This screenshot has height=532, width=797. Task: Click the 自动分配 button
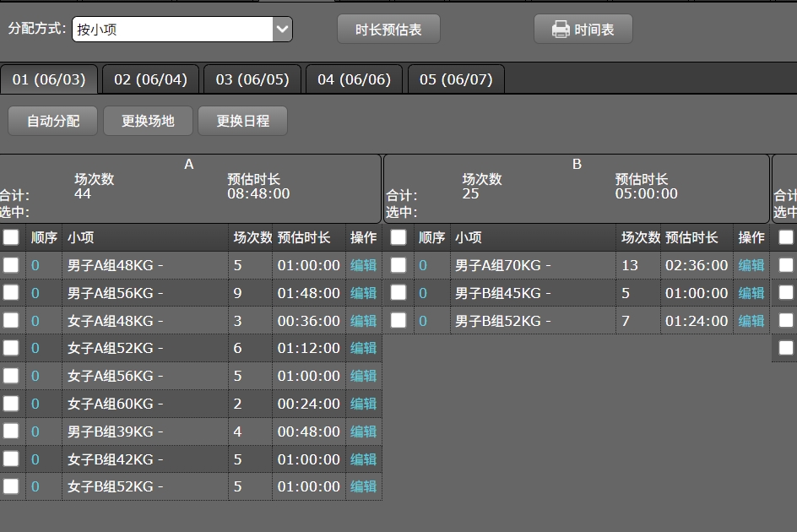(52, 120)
